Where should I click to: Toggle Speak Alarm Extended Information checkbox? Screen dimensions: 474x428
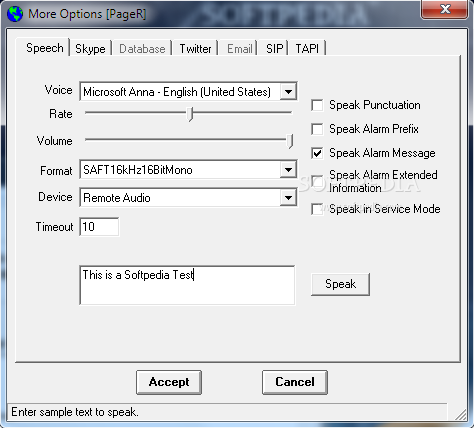click(x=317, y=181)
